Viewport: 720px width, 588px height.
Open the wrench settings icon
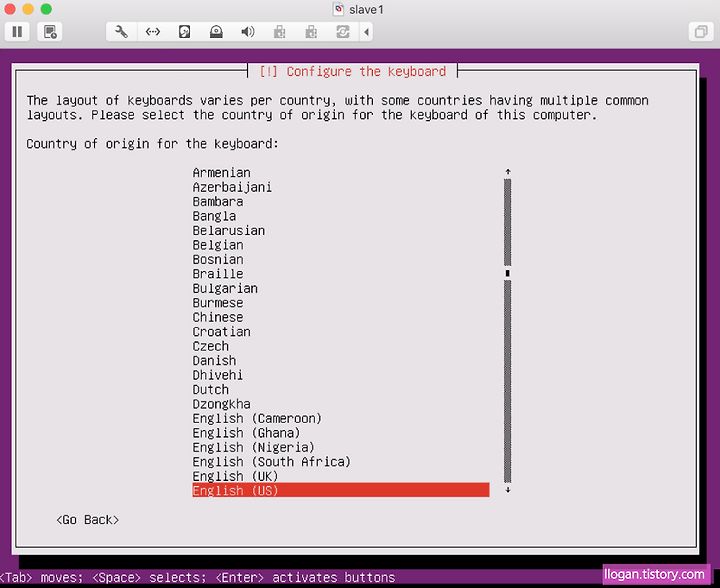point(121,32)
